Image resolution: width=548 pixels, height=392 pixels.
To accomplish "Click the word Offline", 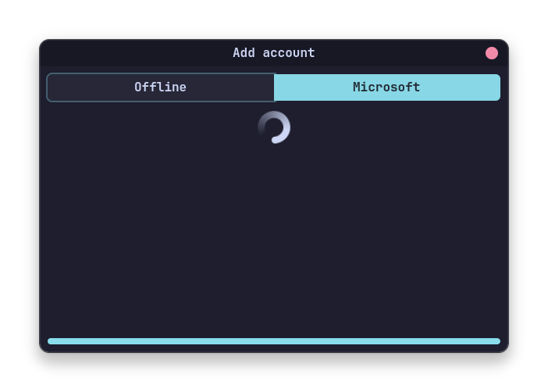I will point(160,87).
